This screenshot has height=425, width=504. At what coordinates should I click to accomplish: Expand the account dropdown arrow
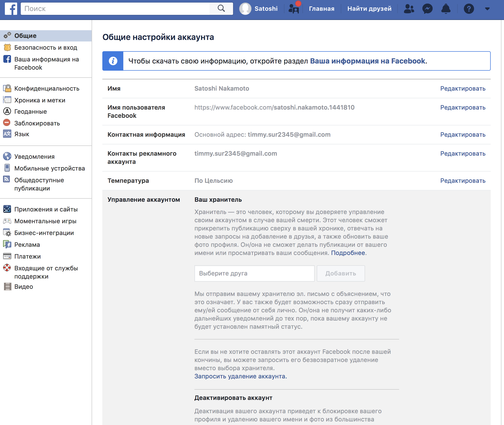click(x=487, y=9)
